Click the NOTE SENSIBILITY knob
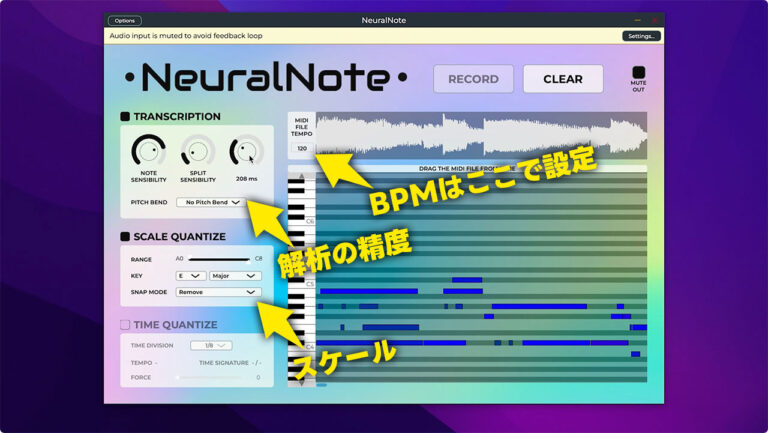 point(148,151)
